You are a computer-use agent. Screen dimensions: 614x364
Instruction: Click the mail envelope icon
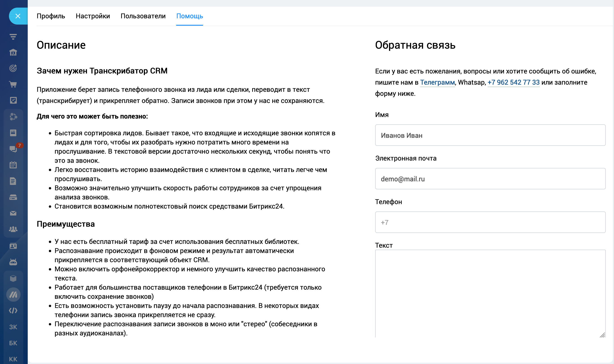13,213
